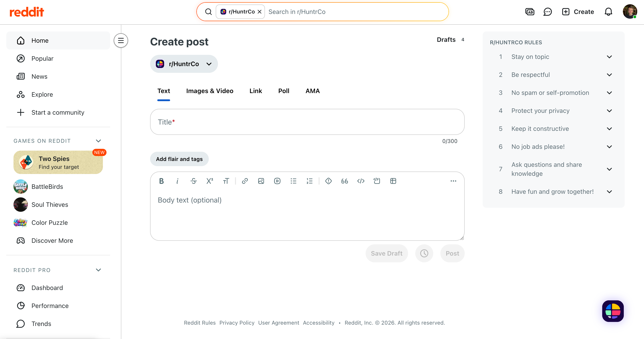Open r/HuntrCo community selector dropdown
Image resolution: width=644 pixels, height=339 pixels.
pyautogui.click(x=184, y=64)
